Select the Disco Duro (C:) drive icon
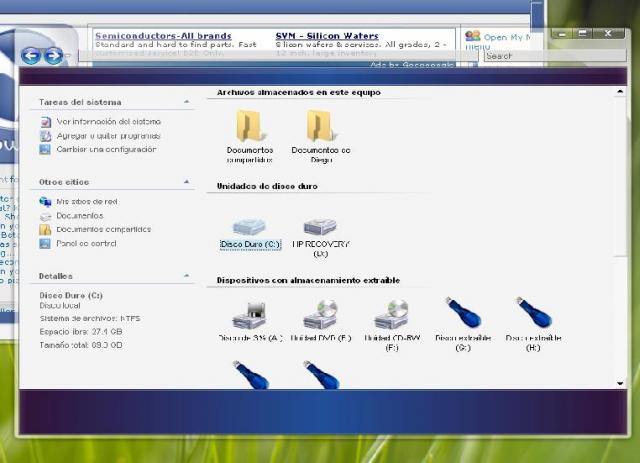Screen dimensions: 640x463 tap(249, 227)
